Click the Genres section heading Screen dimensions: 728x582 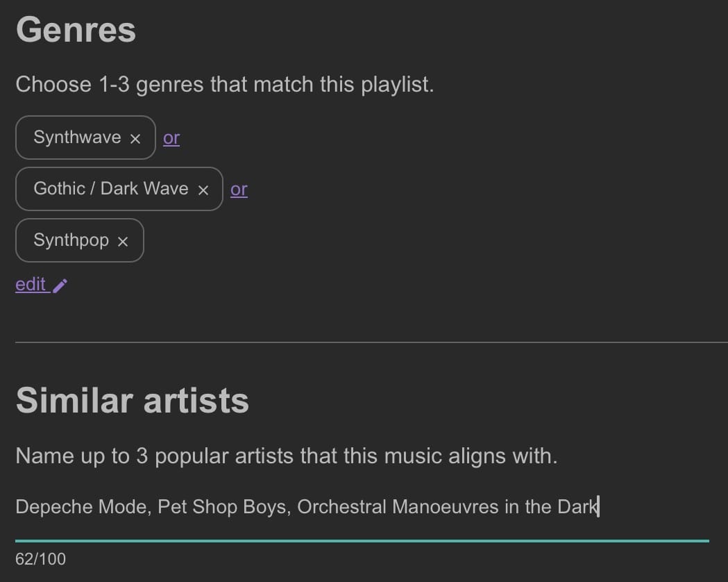76,30
